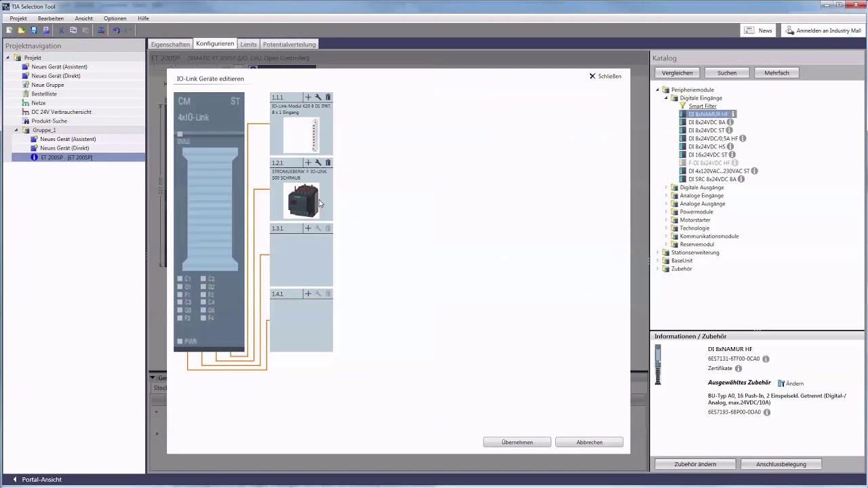
Task: Select Produkt-Suche in project navigation
Action: pos(49,121)
